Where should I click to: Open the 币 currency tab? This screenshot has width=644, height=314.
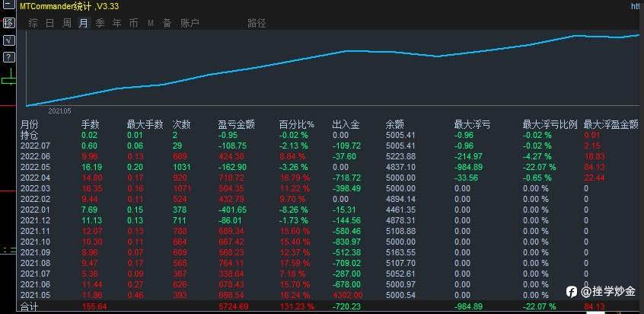133,23
